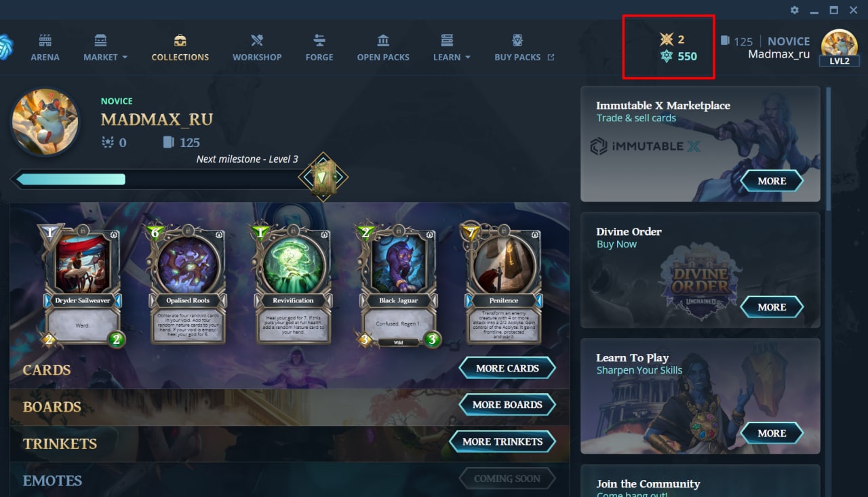Select the Open Packs bank icon
The width and height of the screenshot is (868, 497).
click(x=383, y=40)
